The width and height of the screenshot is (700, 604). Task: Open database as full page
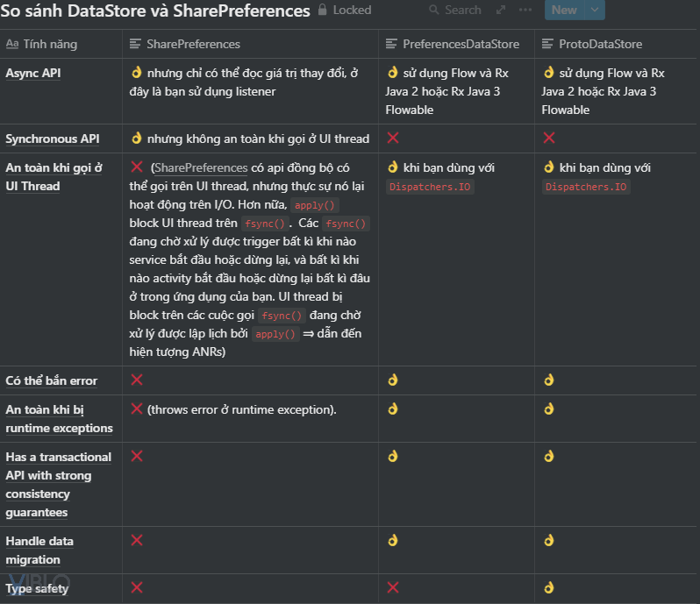tap(501, 11)
